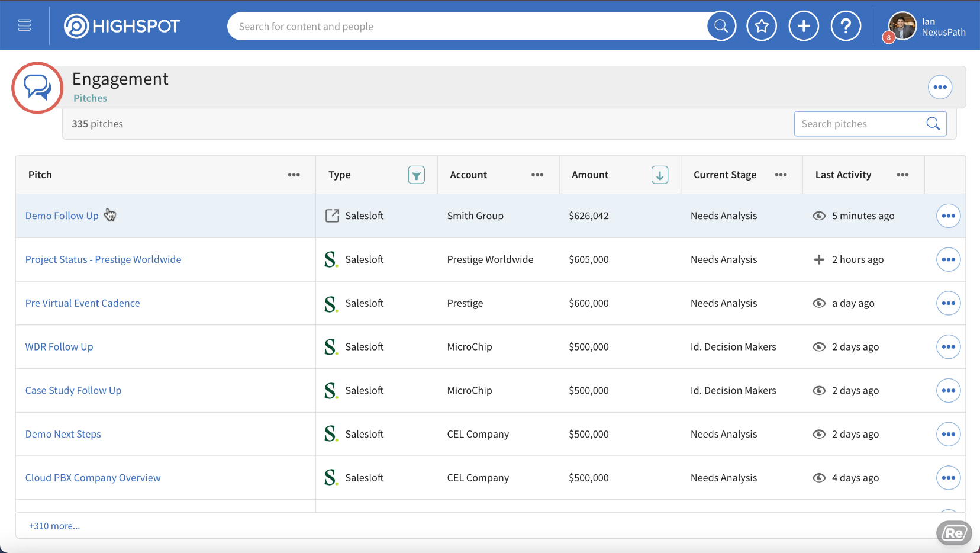Open the help question mark icon
This screenshot has width=980, height=553.
[x=846, y=26]
